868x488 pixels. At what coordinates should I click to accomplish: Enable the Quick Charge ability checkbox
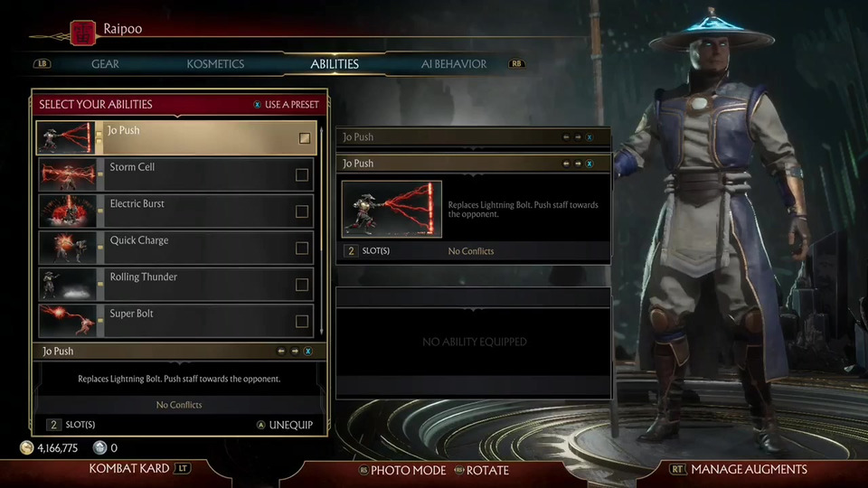tap(302, 248)
